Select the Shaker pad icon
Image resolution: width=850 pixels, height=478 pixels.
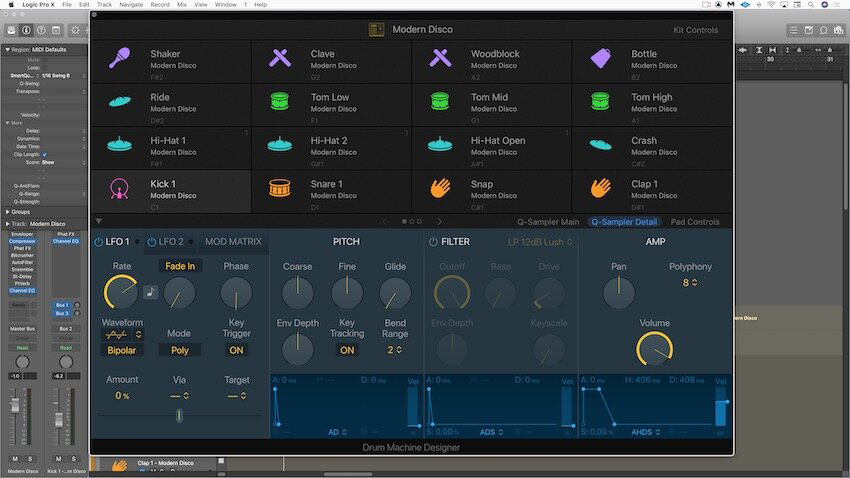[119, 57]
